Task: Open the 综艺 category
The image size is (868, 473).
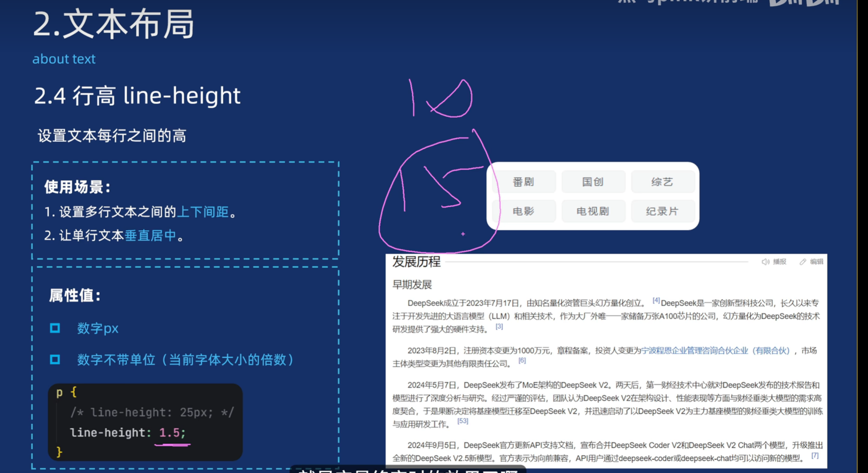Action: (662, 182)
